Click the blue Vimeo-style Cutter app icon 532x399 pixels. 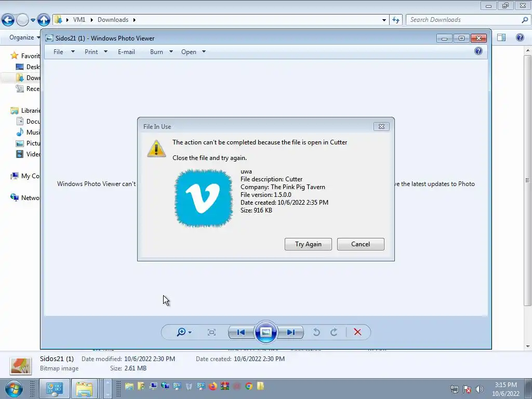pyautogui.click(x=204, y=198)
